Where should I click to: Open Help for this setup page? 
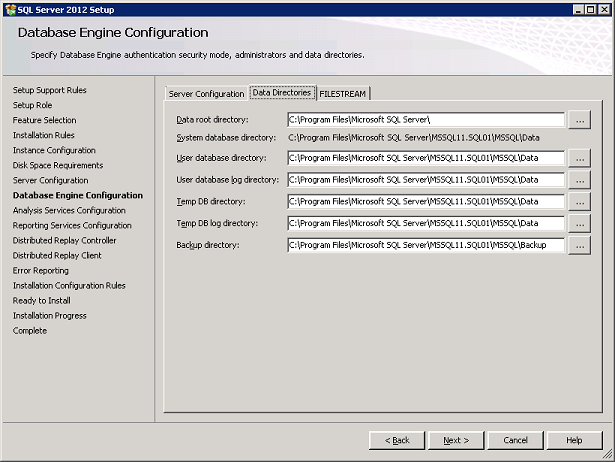pos(574,440)
